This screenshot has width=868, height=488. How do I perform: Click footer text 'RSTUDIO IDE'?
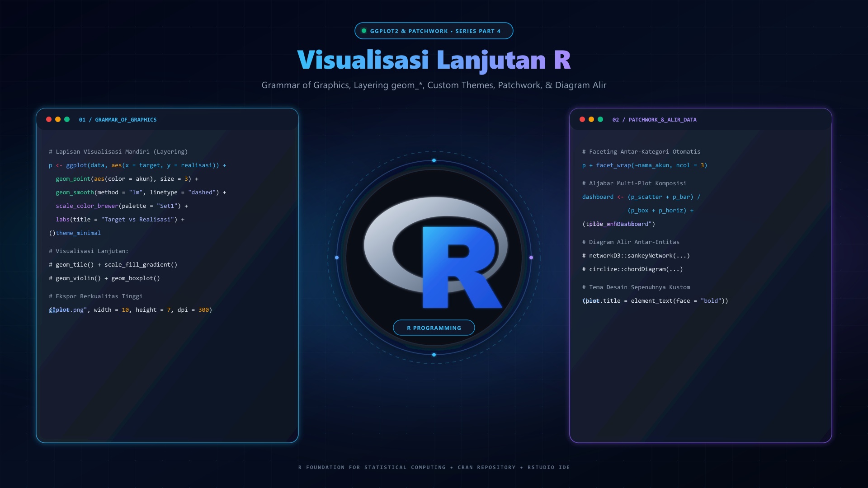coord(549,467)
